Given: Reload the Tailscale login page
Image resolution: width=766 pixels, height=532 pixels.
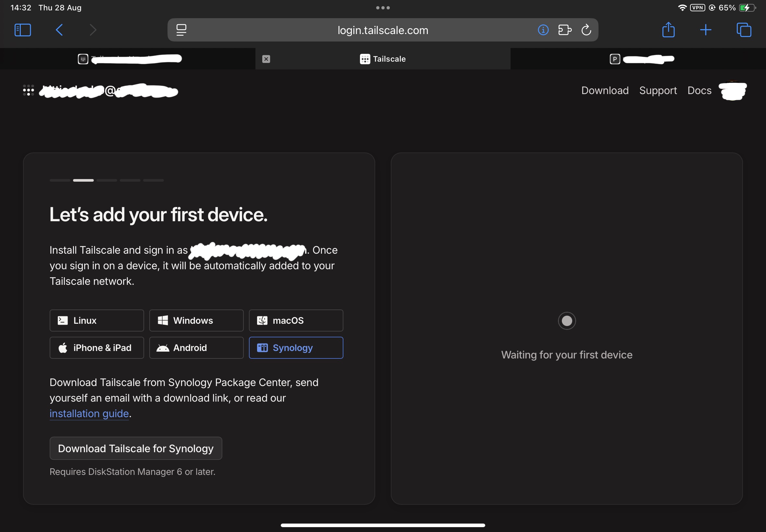Looking at the screenshot, I should 586,30.
